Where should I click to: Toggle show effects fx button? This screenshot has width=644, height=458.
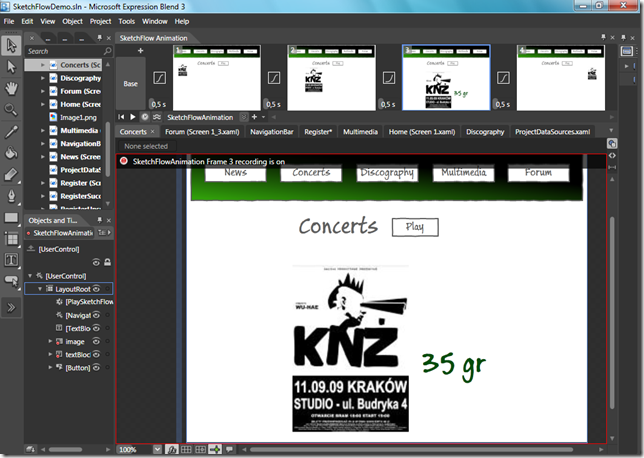172,449
